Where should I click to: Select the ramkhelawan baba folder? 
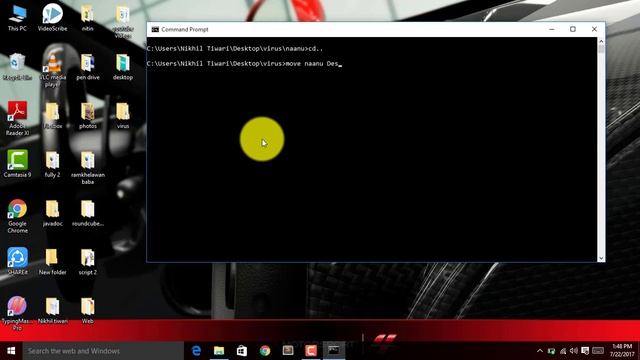pyautogui.click(x=88, y=168)
